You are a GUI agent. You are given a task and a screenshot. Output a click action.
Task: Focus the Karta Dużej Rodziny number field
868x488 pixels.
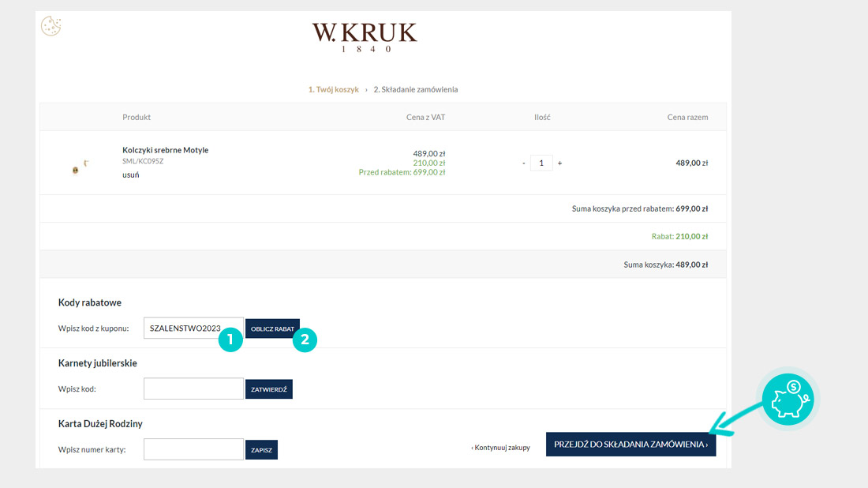coord(193,449)
